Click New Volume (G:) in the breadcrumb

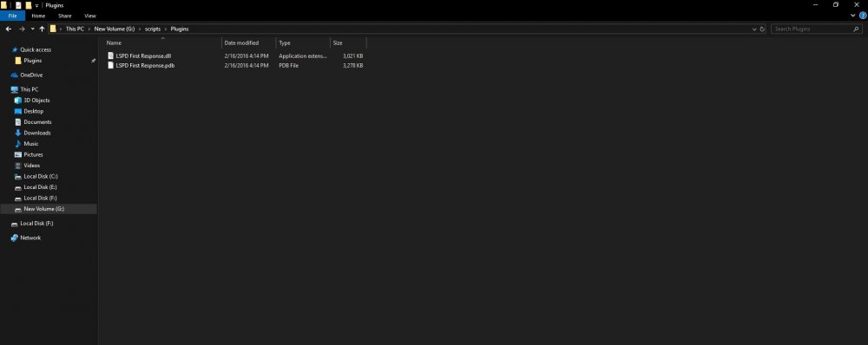pyautogui.click(x=115, y=29)
